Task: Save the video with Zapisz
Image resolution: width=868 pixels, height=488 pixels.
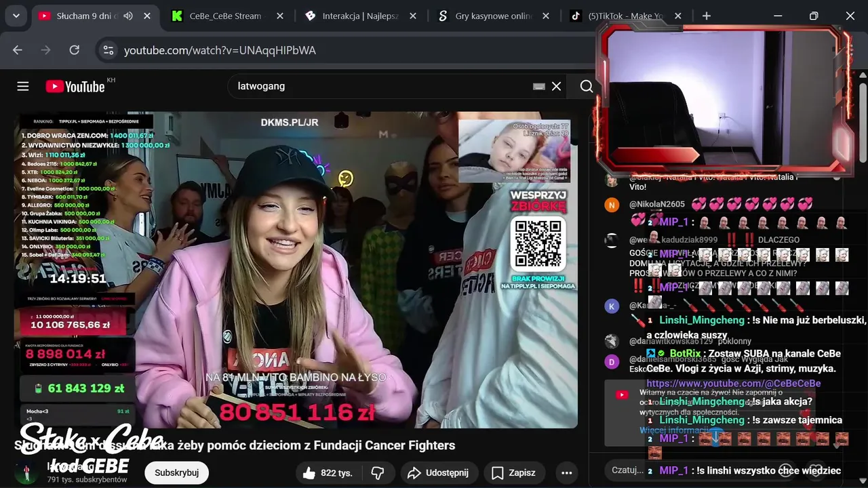Action: [x=514, y=473]
